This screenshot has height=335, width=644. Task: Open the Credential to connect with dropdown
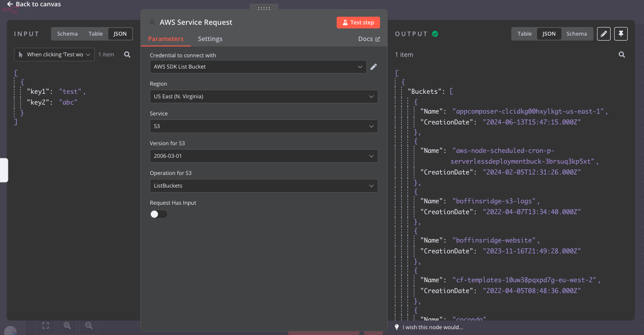[258, 67]
